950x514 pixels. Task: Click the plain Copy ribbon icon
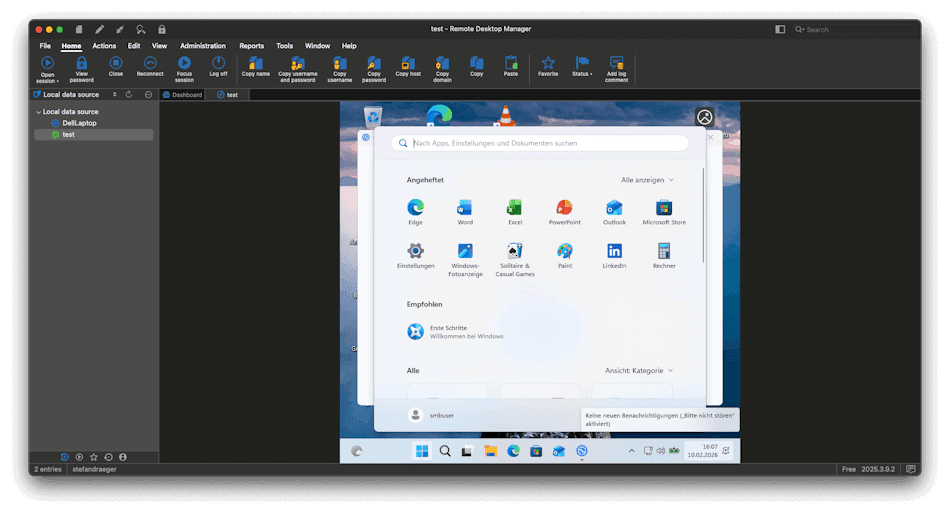(477, 63)
